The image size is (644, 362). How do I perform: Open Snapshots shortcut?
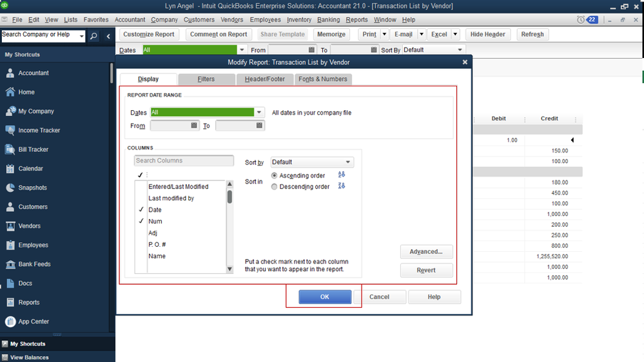click(x=32, y=187)
